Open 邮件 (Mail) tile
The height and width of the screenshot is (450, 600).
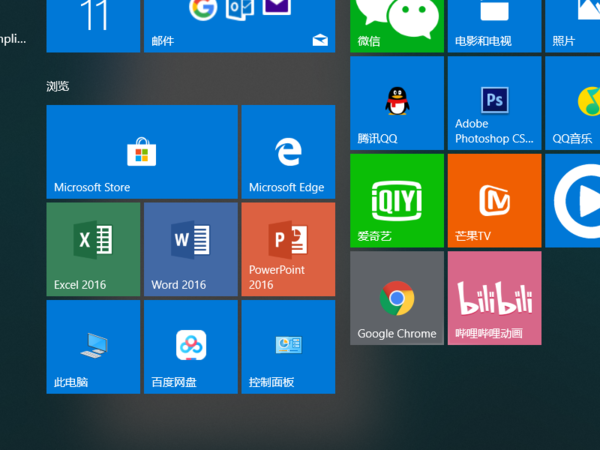point(240,26)
